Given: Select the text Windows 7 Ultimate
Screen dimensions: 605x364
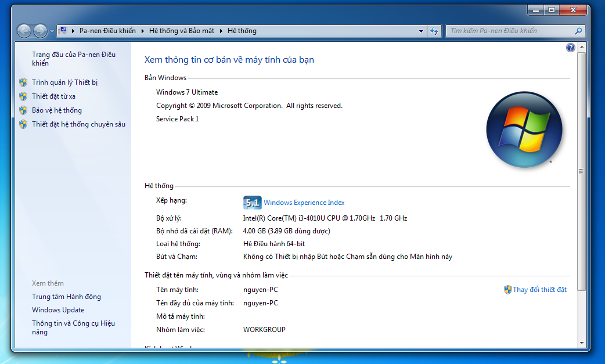Looking at the screenshot, I should coord(187,92).
